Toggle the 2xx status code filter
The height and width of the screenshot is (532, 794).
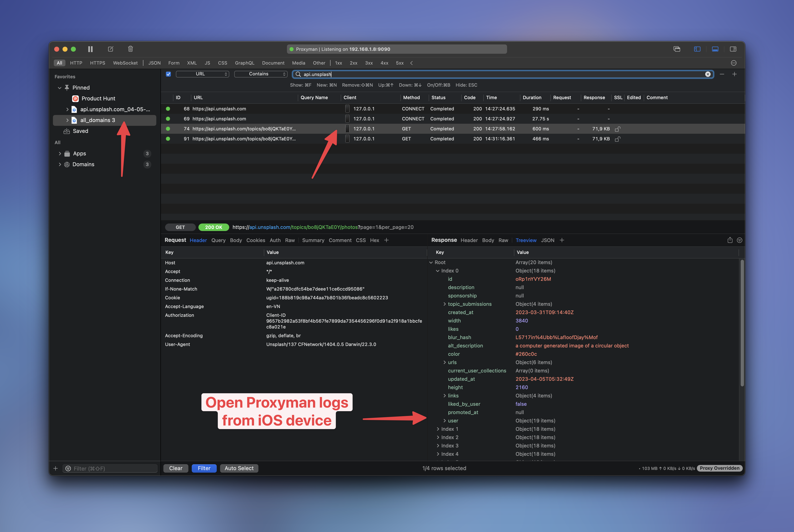pyautogui.click(x=353, y=63)
